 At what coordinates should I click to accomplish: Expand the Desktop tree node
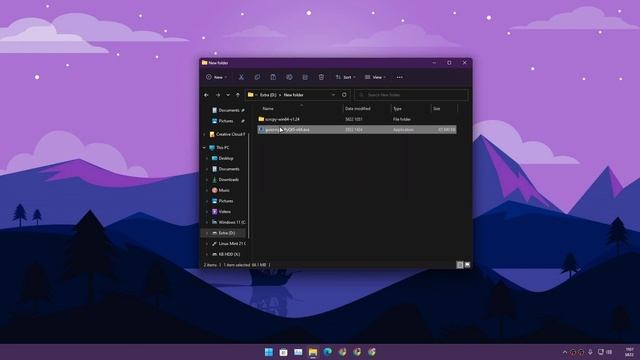click(x=207, y=158)
